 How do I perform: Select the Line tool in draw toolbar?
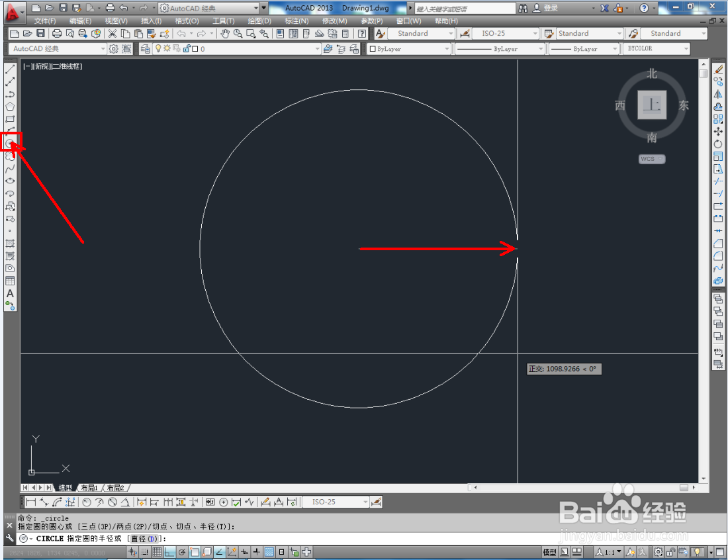click(10, 69)
